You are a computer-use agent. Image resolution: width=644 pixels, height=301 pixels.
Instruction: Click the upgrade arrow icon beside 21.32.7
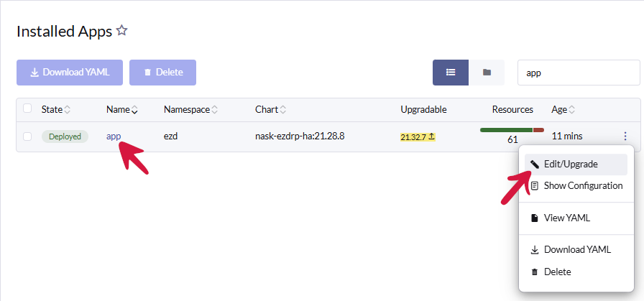(431, 136)
